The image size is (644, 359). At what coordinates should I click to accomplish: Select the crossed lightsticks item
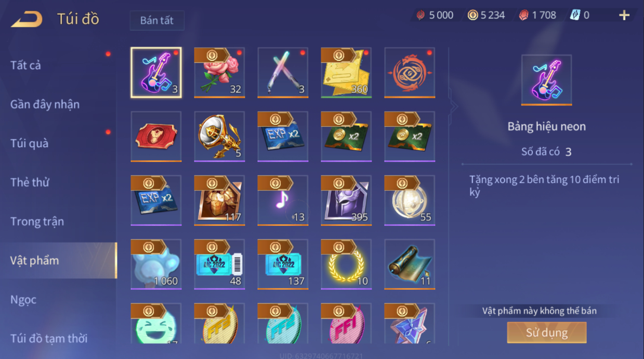283,72
